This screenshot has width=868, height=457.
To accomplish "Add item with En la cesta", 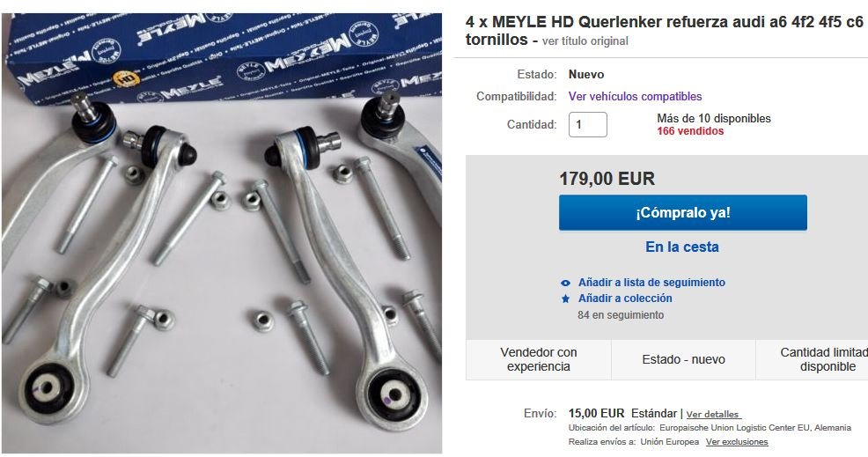I will pos(682,247).
